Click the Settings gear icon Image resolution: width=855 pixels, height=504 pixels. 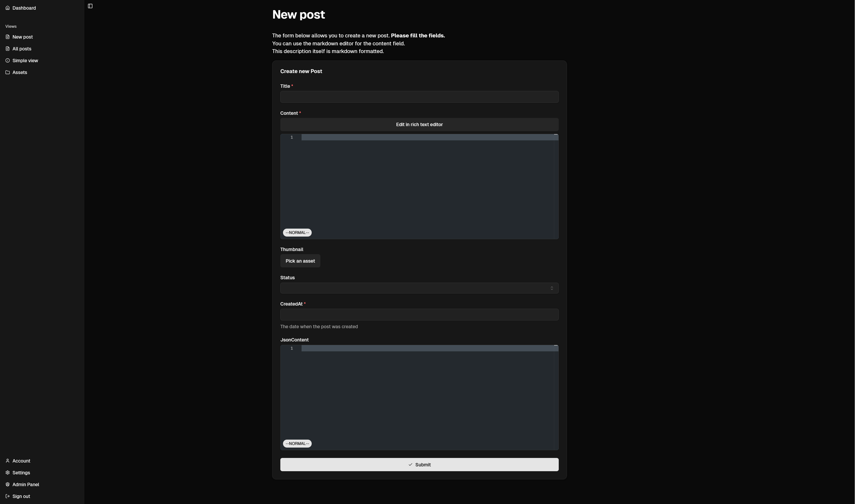point(7,472)
